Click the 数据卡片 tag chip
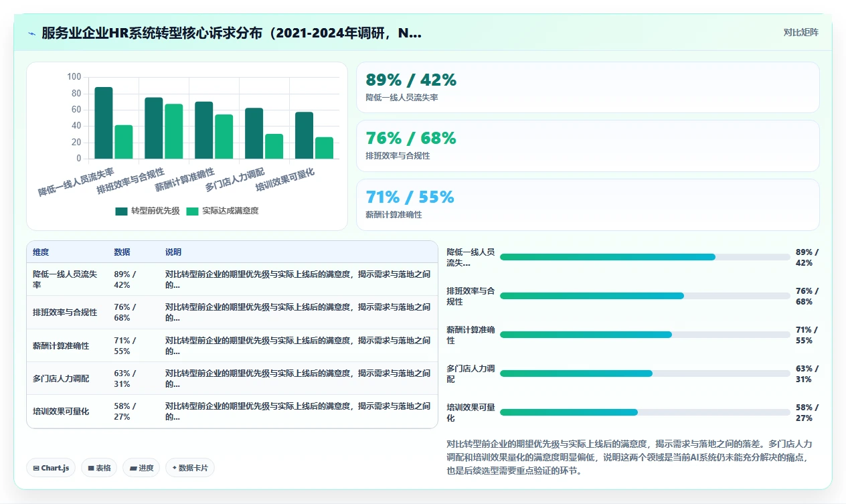This screenshot has width=846, height=504. pos(190,468)
